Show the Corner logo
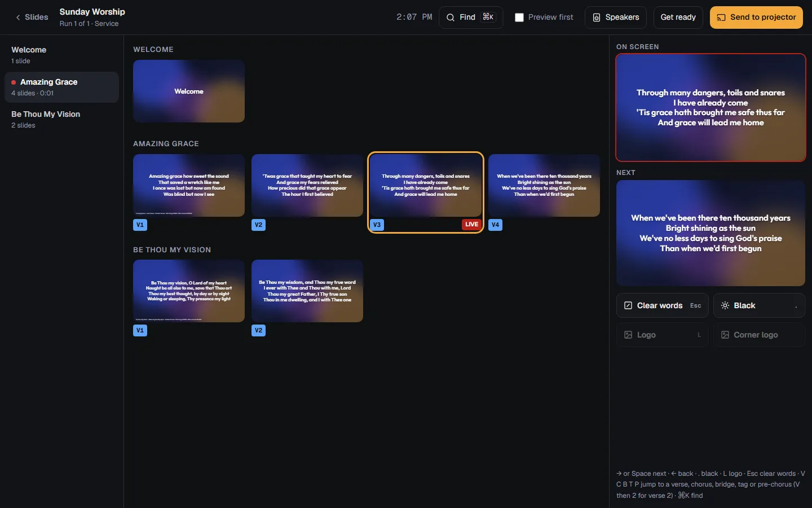Screen dimensions: 812x508 [x=759, y=335]
